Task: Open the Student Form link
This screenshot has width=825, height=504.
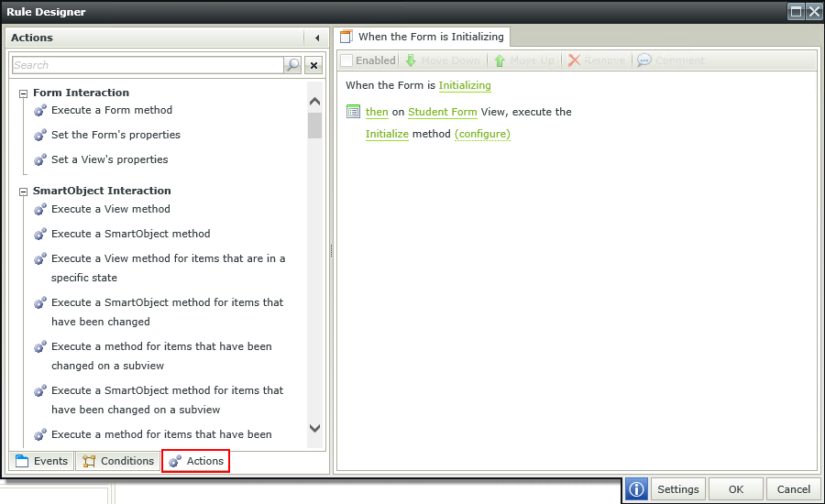Action: coord(443,112)
